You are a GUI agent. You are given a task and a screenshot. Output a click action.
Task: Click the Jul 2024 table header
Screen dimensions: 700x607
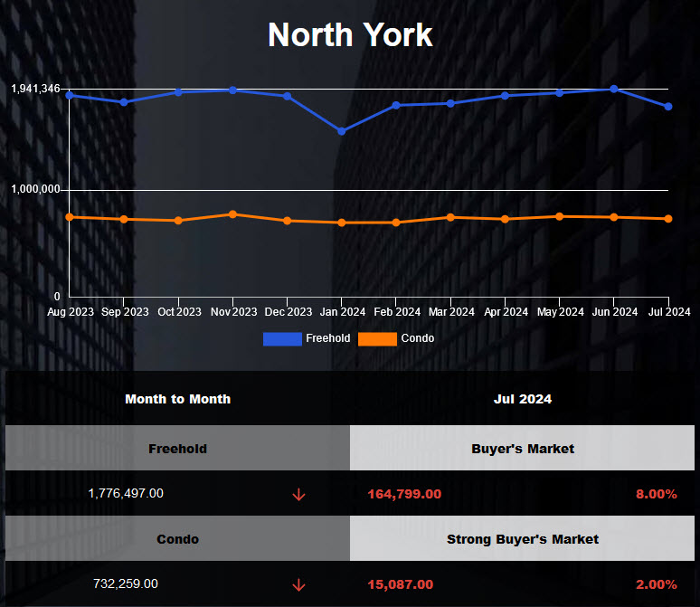click(x=523, y=399)
